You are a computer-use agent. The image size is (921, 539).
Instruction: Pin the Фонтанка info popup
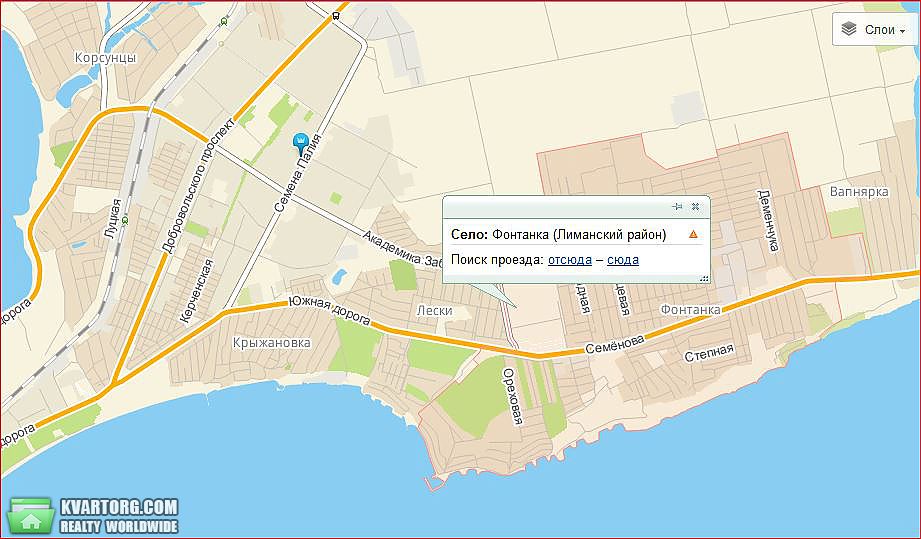677,207
